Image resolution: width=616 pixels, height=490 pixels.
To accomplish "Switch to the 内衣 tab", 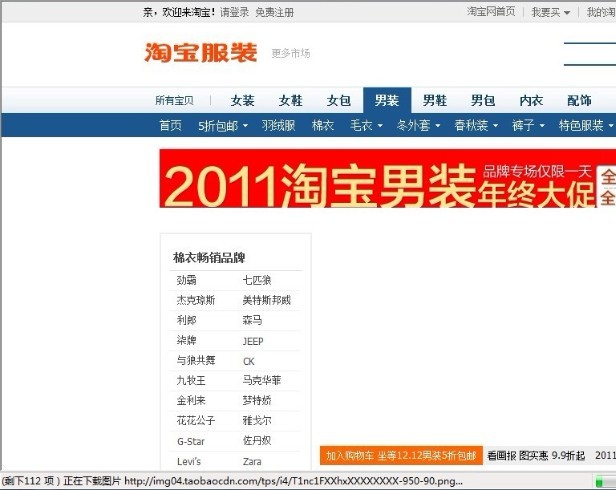I will [x=531, y=101].
